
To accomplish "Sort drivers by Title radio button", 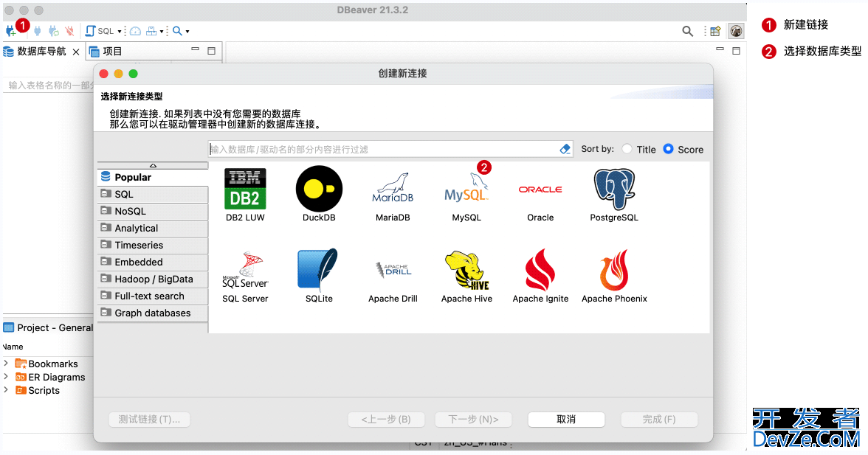I will 627,149.
